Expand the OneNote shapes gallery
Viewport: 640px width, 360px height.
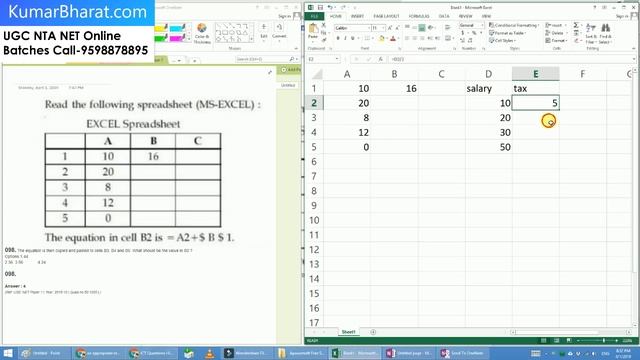pos(251,39)
